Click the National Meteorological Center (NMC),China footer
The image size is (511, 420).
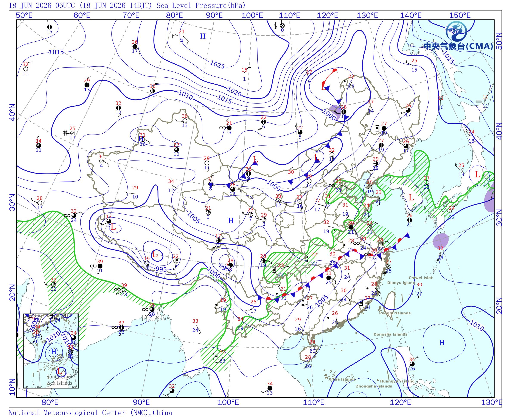(x=90, y=412)
